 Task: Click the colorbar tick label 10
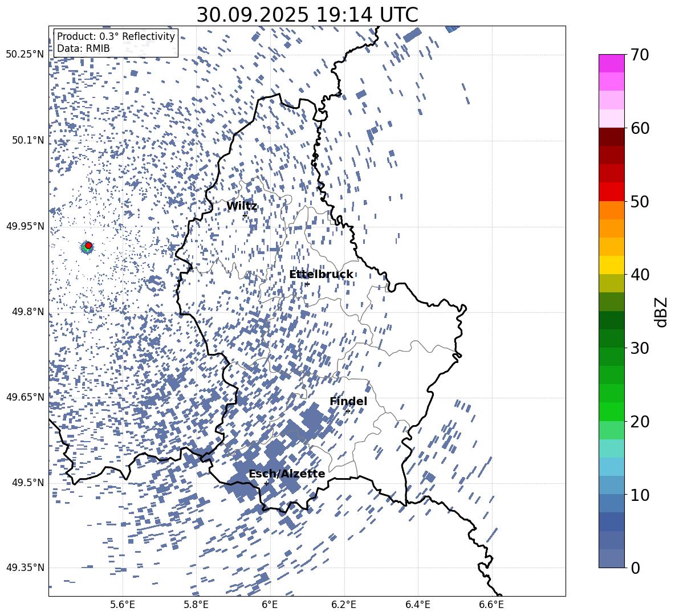tap(640, 495)
